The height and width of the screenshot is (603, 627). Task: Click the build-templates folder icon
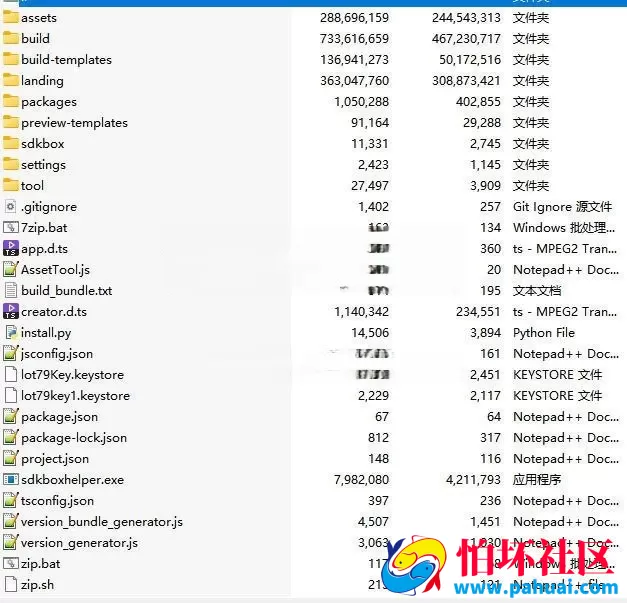[11, 59]
